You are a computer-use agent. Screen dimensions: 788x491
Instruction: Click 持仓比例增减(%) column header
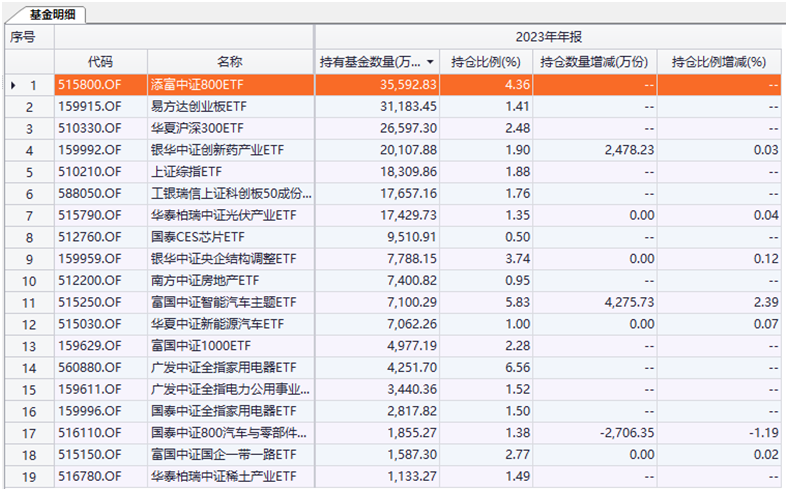(719, 62)
